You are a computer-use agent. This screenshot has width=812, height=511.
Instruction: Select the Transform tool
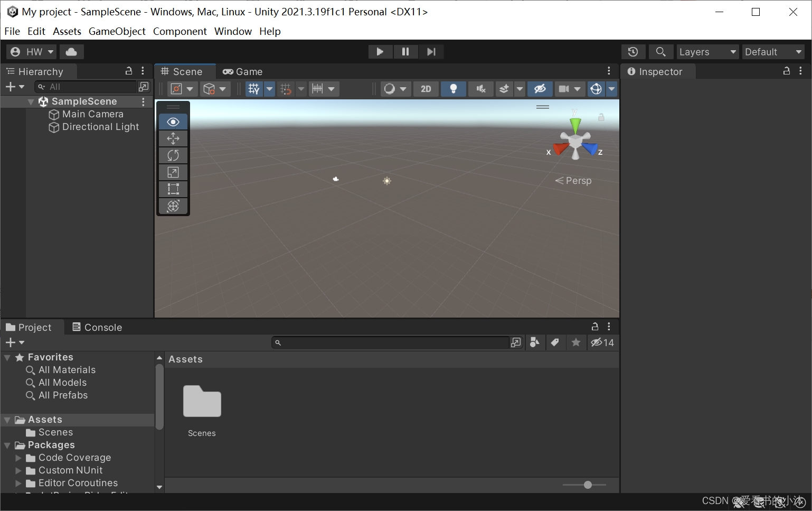click(x=173, y=206)
